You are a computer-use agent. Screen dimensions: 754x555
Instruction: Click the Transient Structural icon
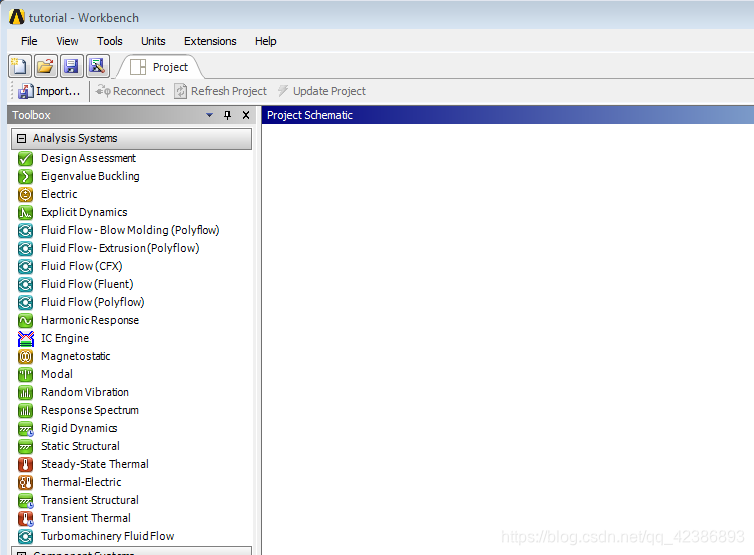(x=25, y=500)
